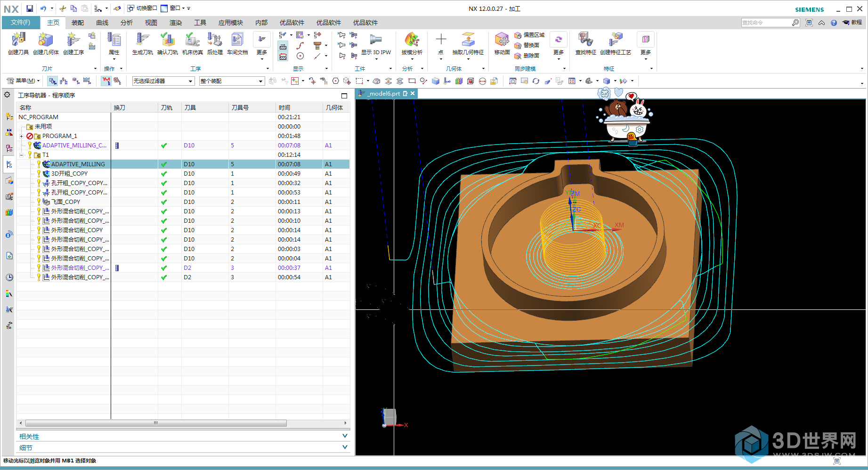
Task: Open the 无选择过滤器 selection filter dropdown
Action: click(163, 81)
